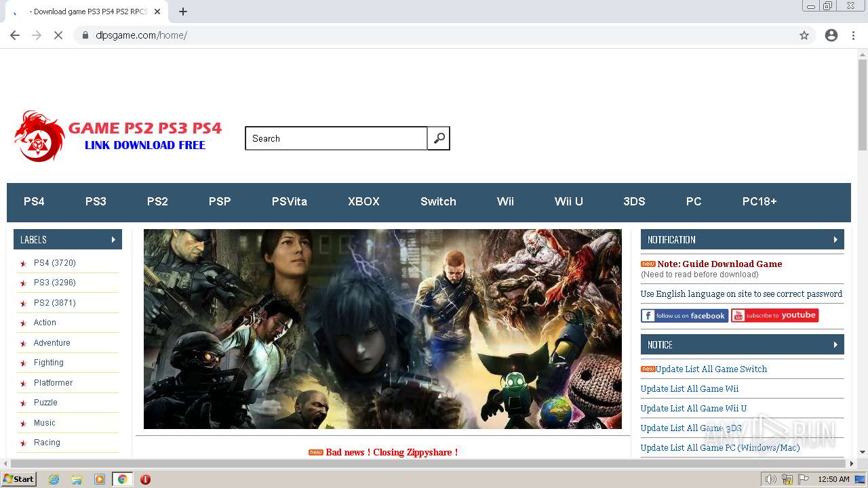Screen dimensions: 868x488
Task: Stop page loading with the X button
Action: pos(58,35)
